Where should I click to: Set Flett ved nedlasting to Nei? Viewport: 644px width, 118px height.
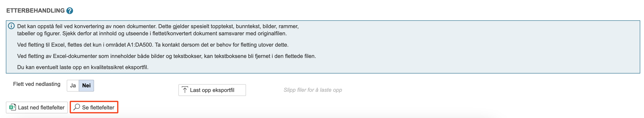pos(86,85)
